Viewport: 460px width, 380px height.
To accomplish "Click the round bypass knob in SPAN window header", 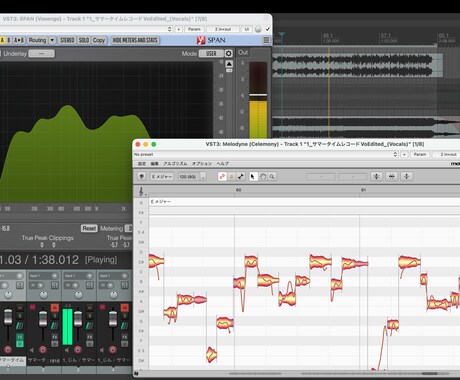I will pyautogui.click(x=258, y=29).
